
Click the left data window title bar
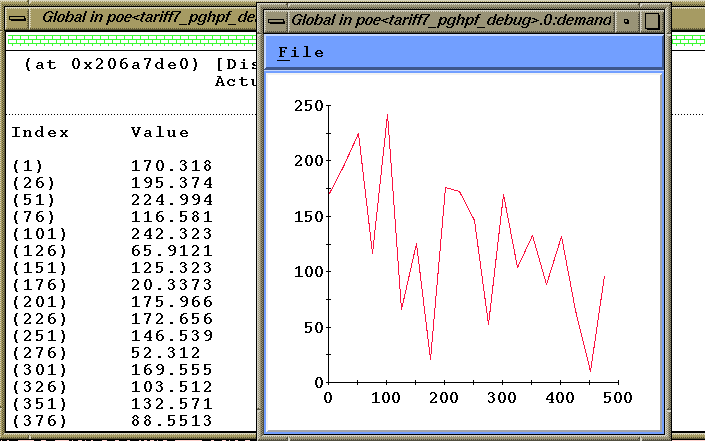point(140,17)
